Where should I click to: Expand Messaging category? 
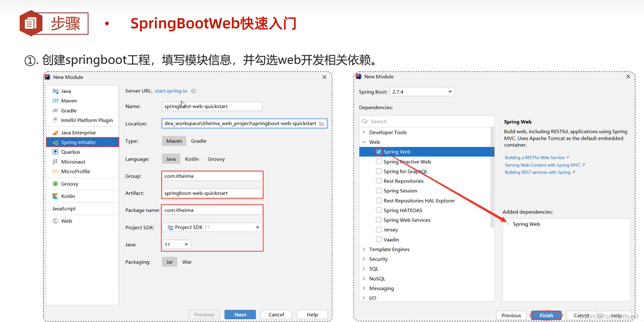pos(364,288)
